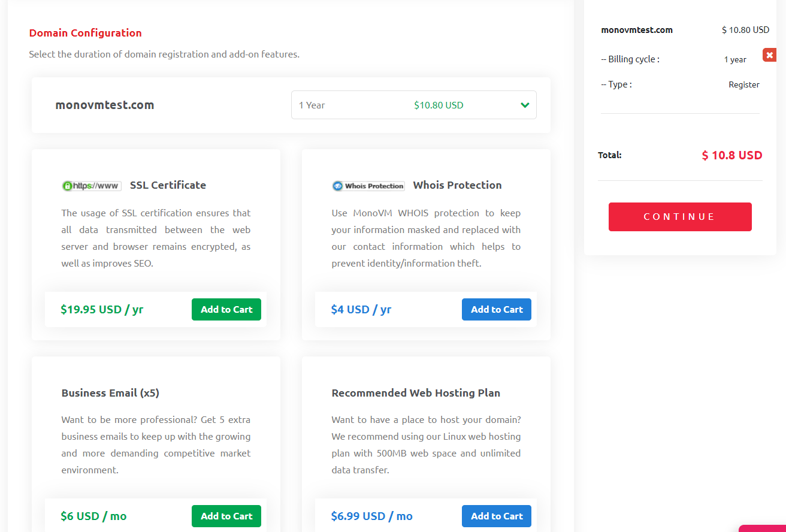Add Business Email (x5) to cart
This screenshot has width=786, height=532.
(226, 516)
